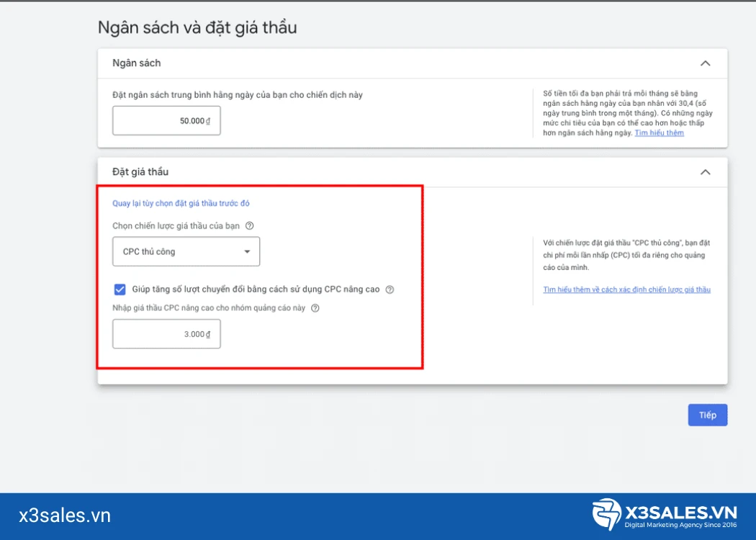Open the CPC thủ công strategy dropdown
756x540 pixels.
pos(186,251)
